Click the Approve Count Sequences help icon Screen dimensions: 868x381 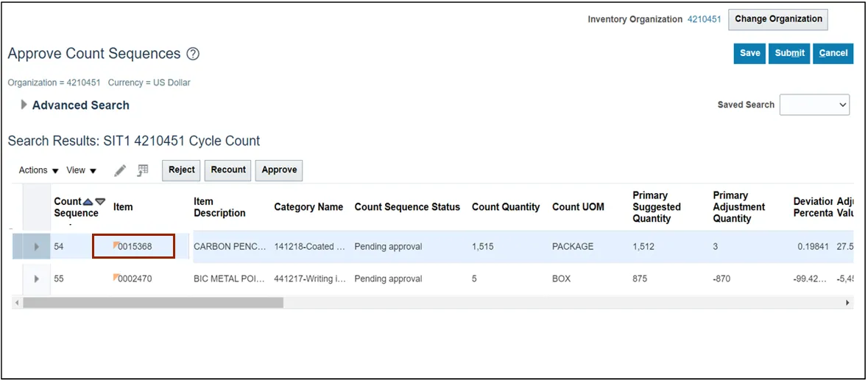click(193, 54)
